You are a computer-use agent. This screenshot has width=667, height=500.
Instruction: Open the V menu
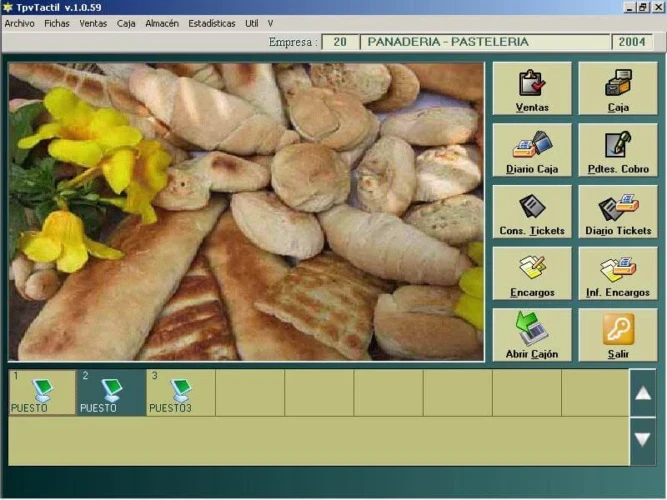pos(270,23)
